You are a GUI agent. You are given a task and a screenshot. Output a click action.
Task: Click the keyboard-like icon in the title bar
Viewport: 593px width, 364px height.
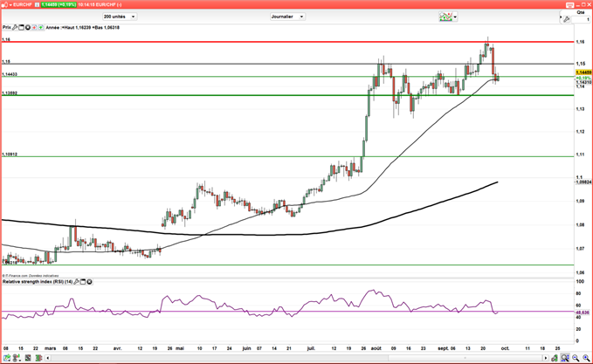pos(570,5)
